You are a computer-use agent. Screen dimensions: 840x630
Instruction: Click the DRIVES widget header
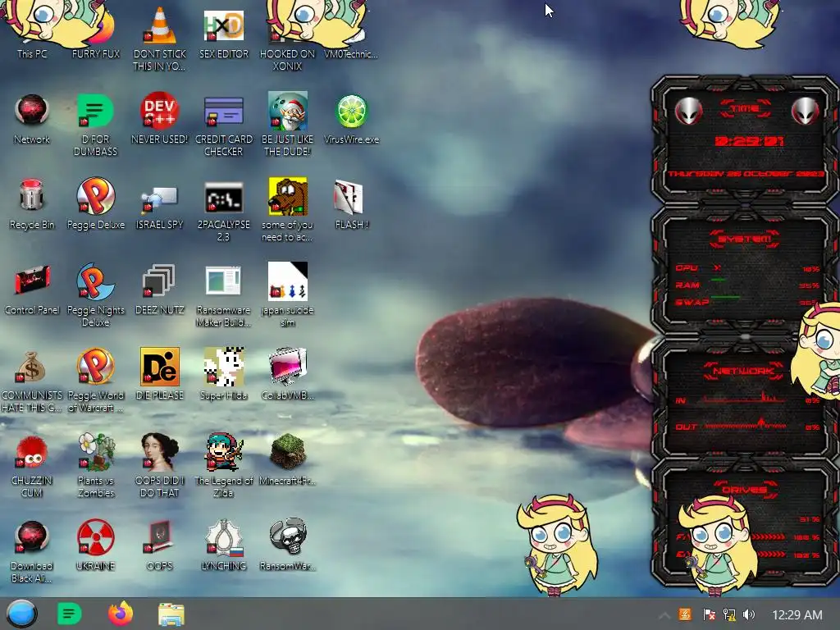coord(745,490)
